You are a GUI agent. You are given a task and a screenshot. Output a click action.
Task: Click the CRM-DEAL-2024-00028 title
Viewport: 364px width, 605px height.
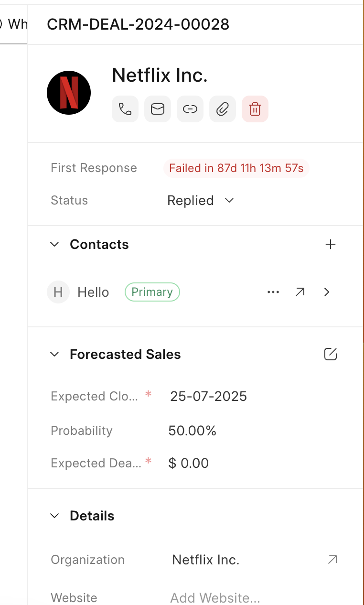coord(138,24)
